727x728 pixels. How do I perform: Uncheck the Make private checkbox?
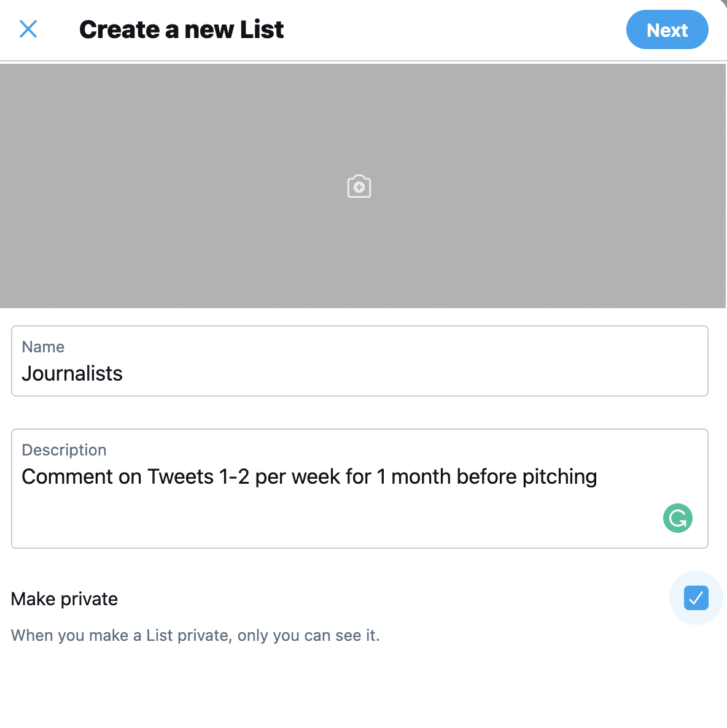696,598
